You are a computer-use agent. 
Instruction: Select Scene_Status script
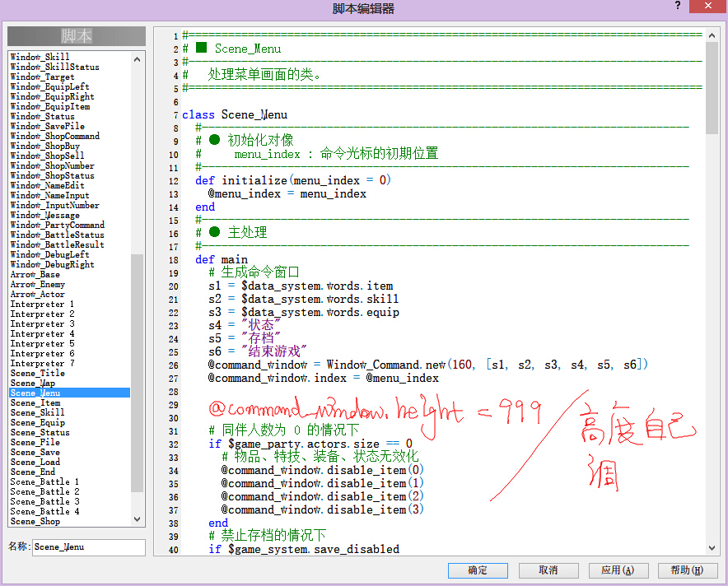coord(40,432)
